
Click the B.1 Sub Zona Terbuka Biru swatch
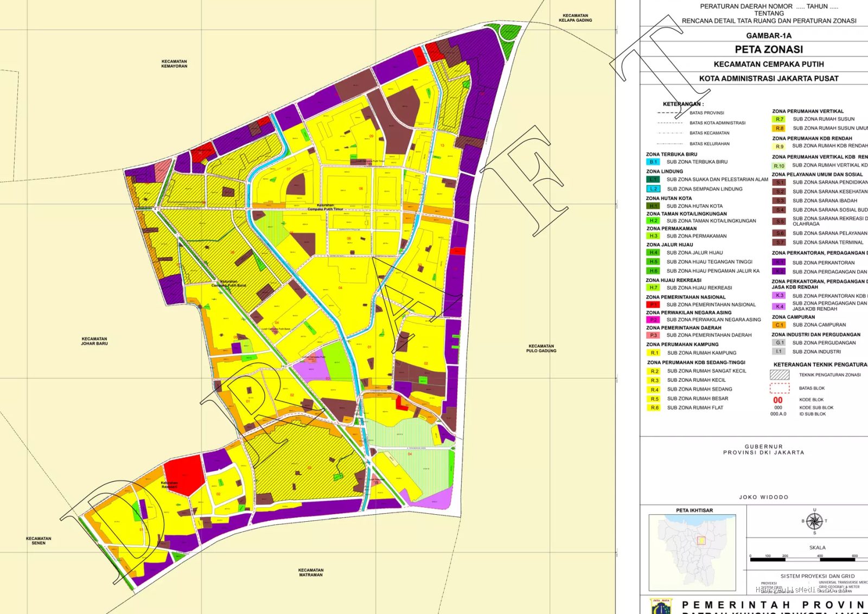pos(653,162)
